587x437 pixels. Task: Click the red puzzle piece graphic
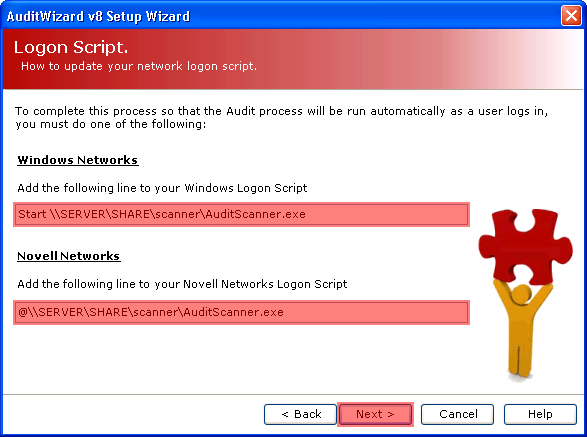pyautogui.click(x=525, y=245)
